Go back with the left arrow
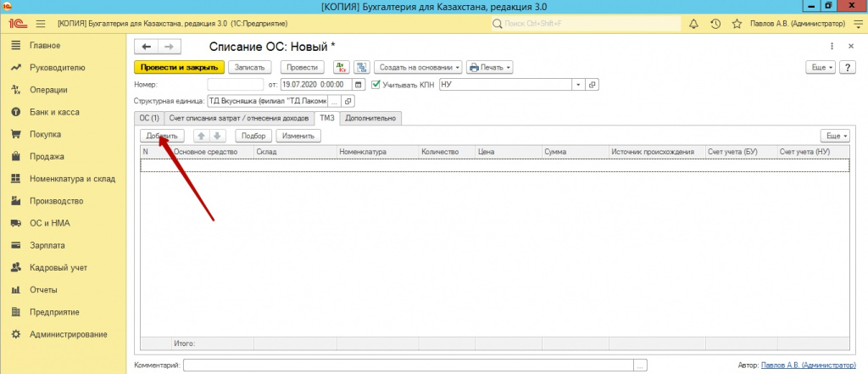Screen dimensions: 868x374 [x=147, y=47]
